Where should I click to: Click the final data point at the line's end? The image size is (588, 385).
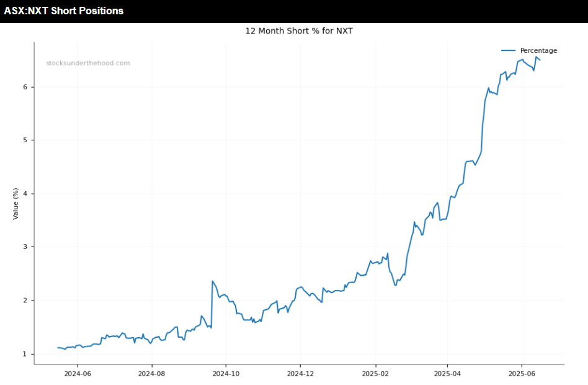pyautogui.click(x=540, y=60)
